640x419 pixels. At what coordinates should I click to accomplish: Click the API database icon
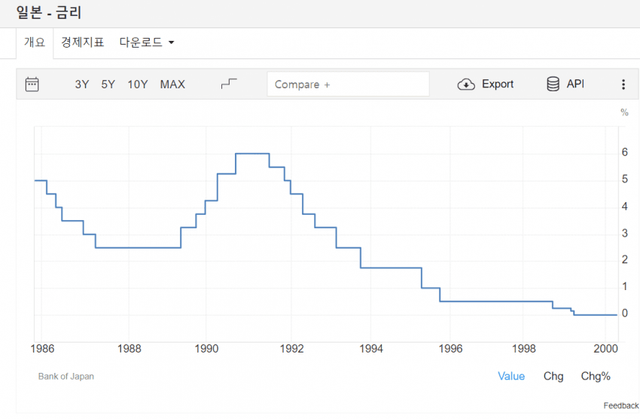tap(552, 84)
